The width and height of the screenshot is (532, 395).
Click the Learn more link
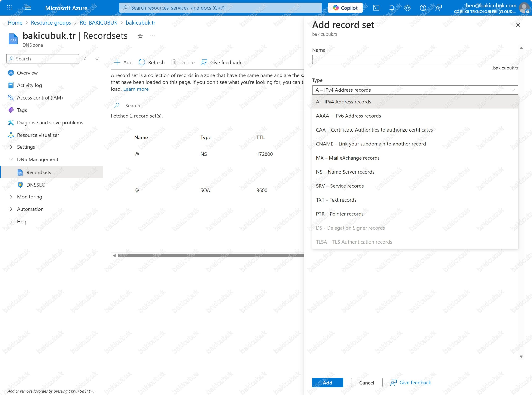(x=136, y=89)
